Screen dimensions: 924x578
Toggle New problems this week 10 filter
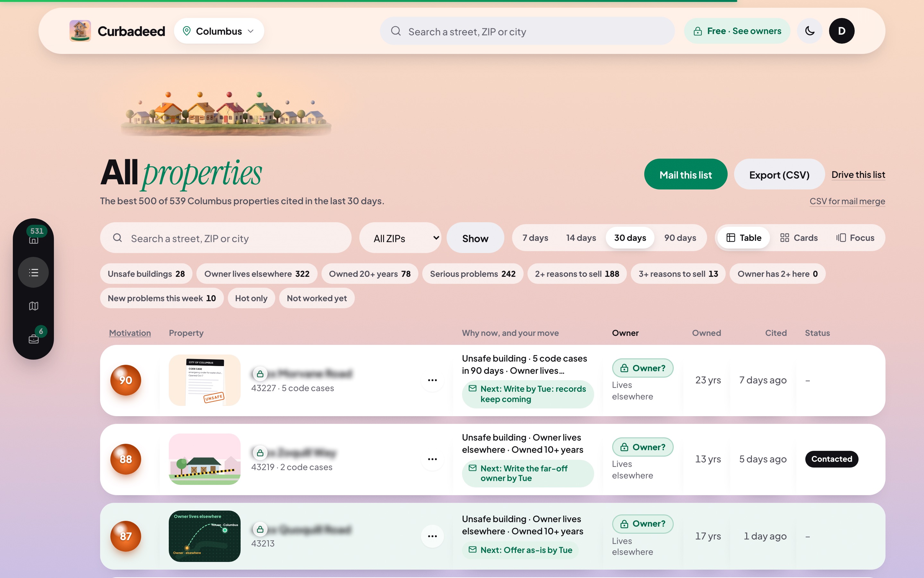(162, 298)
